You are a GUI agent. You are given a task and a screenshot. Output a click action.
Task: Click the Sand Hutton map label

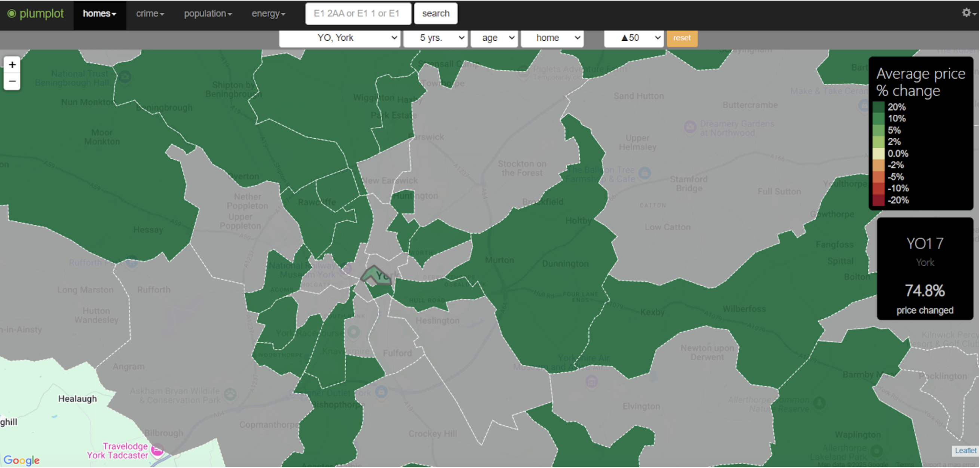[x=639, y=96]
